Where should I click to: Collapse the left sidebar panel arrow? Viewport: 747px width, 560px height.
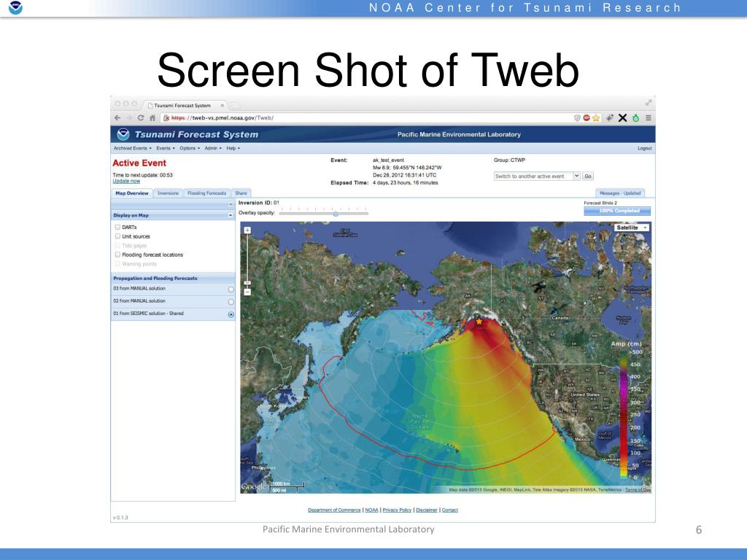pos(231,204)
